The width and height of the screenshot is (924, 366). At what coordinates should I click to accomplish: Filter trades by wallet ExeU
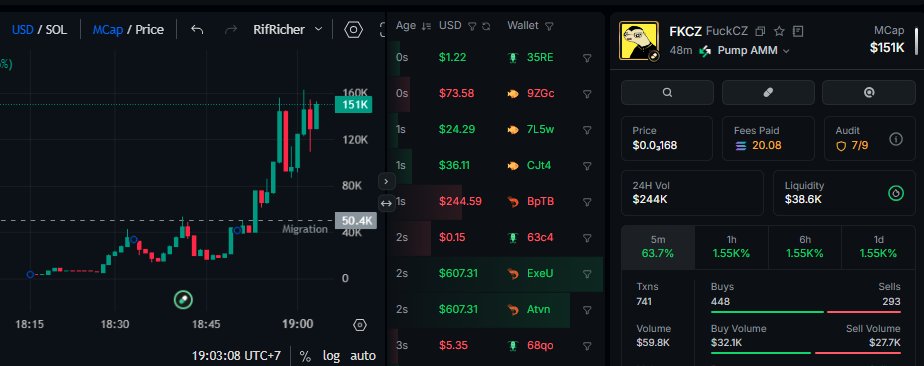(x=587, y=273)
